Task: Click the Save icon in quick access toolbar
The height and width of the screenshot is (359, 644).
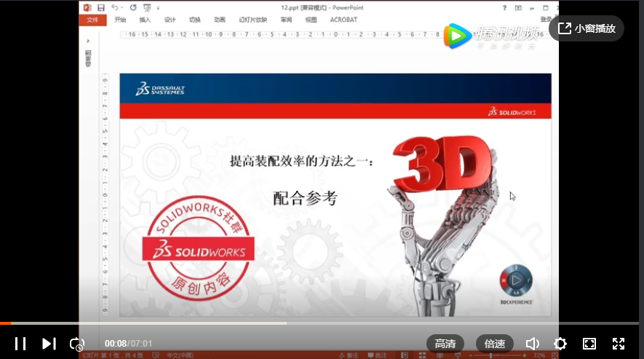Action: tap(101, 7)
